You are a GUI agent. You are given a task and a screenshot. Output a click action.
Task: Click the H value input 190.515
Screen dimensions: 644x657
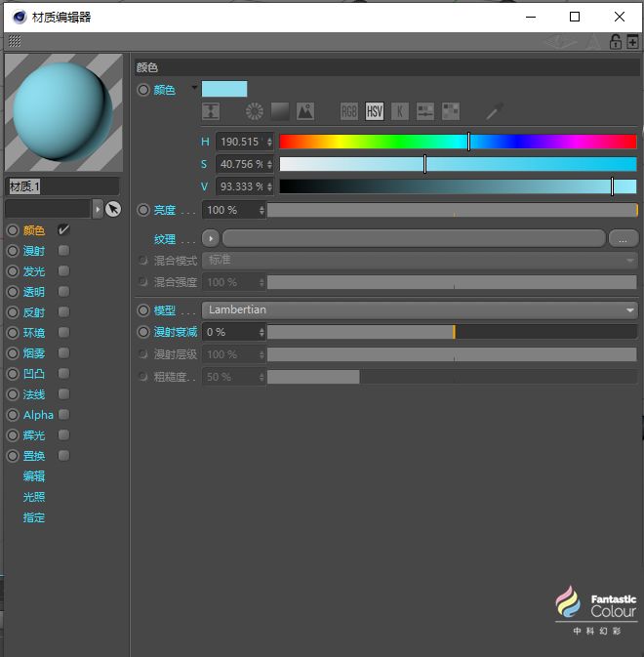tap(241, 142)
